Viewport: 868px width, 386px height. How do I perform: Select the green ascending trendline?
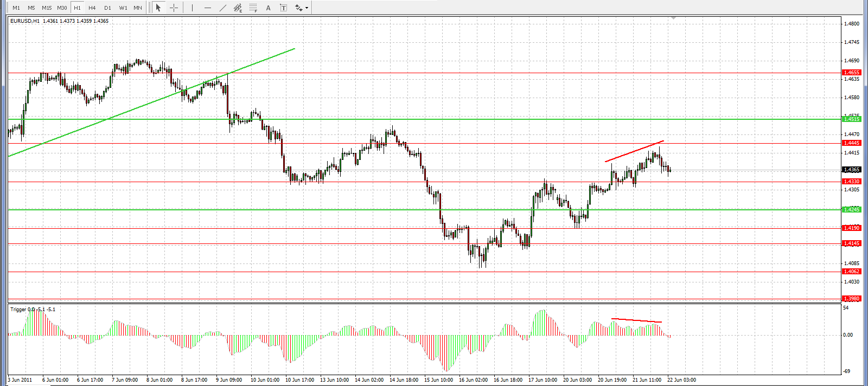coord(151,102)
